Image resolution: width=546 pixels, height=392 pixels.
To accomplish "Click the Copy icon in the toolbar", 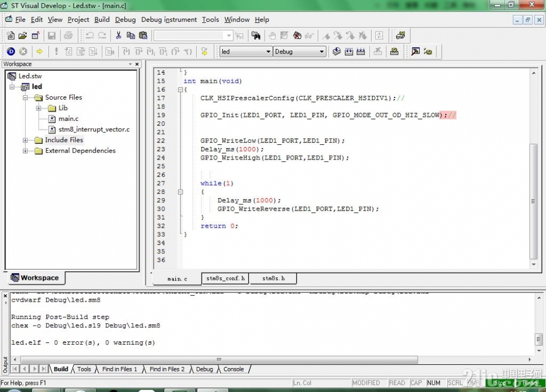I will (x=131, y=35).
